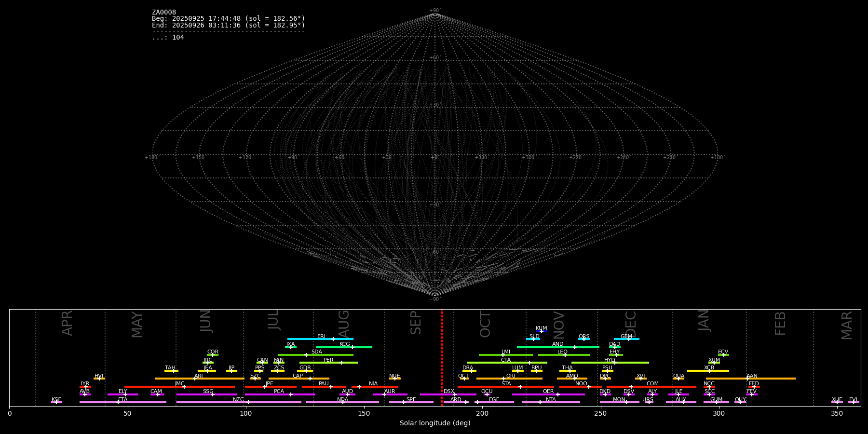Screen dimensions: 868x434
Task: Click the ECV shower label
Action: tap(723, 352)
